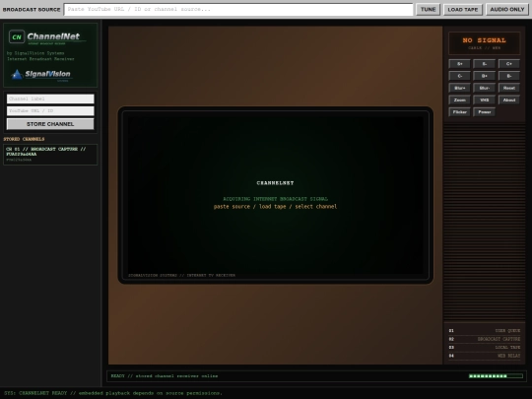Click the Broadcast Source URL input field
The width and height of the screenshot is (532, 399).
pos(238,9)
